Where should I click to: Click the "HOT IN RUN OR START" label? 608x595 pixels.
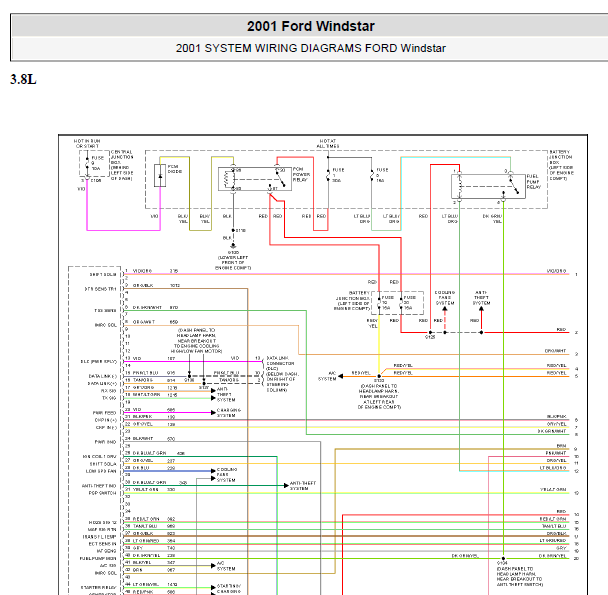[87, 144]
